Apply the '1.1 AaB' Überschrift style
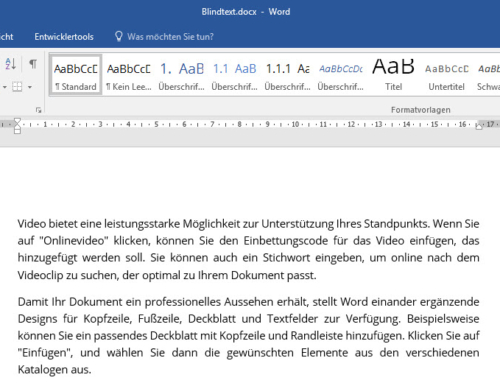 235,76
